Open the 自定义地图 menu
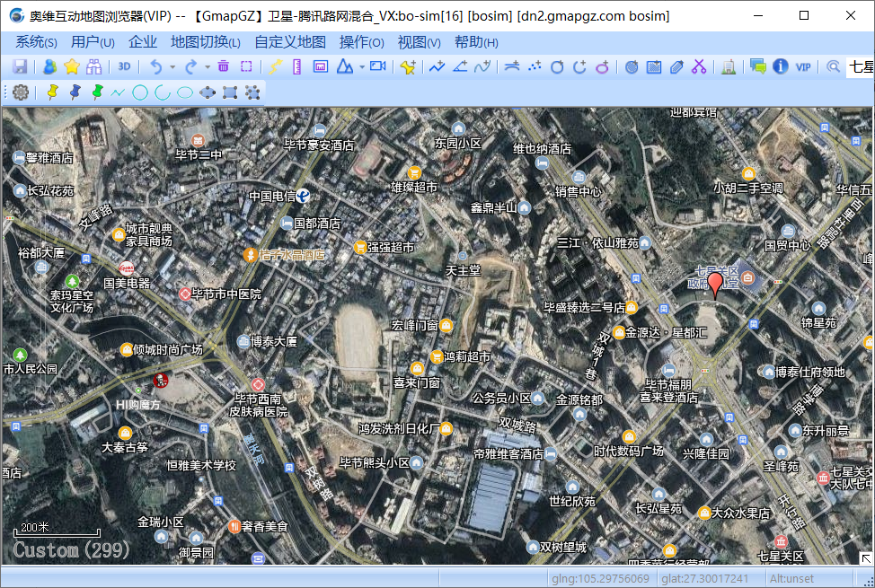The height and width of the screenshot is (588, 875). pos(290,42)
